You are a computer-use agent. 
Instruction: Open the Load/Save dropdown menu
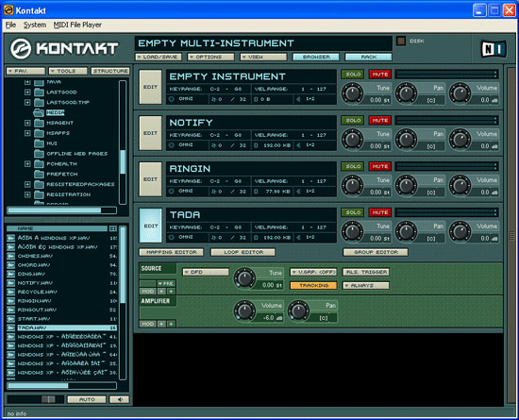pos(159,57)
